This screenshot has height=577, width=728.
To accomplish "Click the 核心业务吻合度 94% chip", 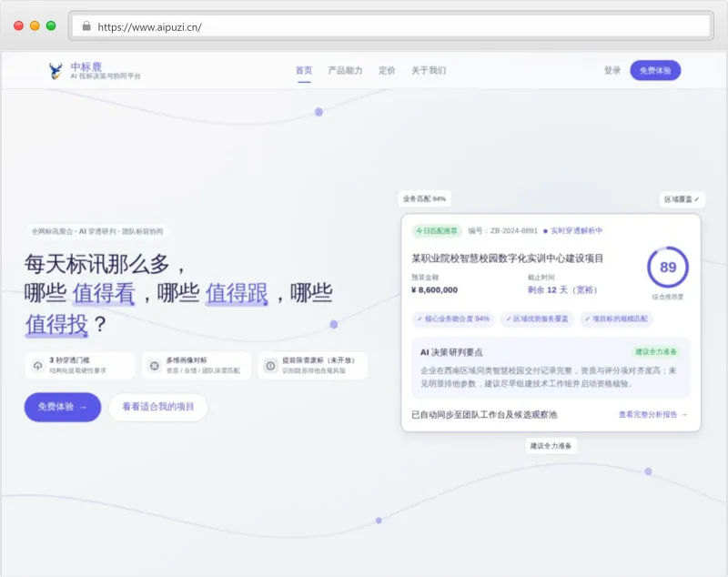I will 453,319.
